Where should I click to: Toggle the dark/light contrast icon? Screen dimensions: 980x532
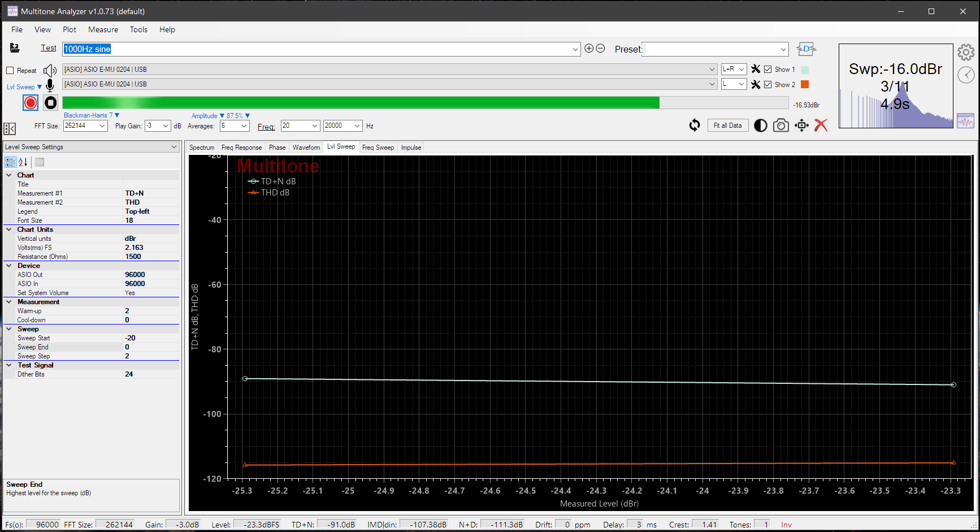coord(761,126)
